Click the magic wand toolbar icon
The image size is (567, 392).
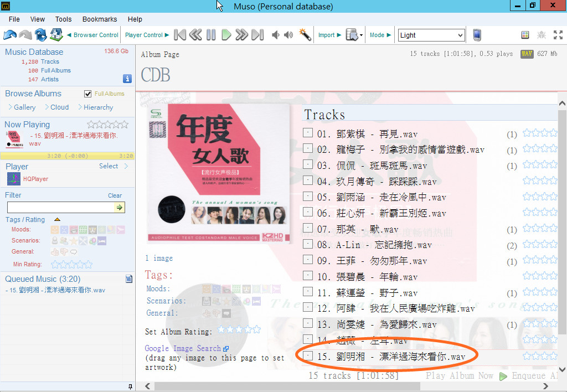tap(305, 35)
